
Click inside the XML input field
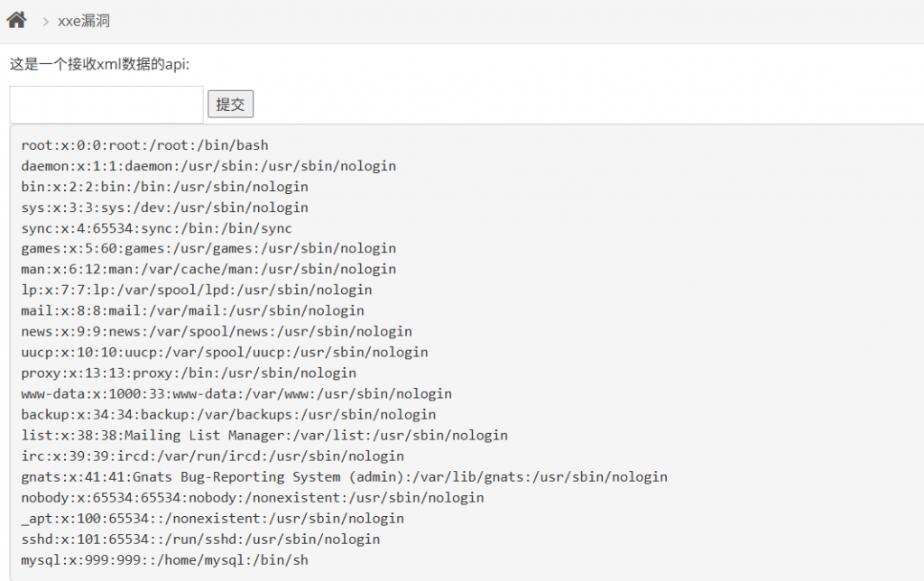point(104,103)
